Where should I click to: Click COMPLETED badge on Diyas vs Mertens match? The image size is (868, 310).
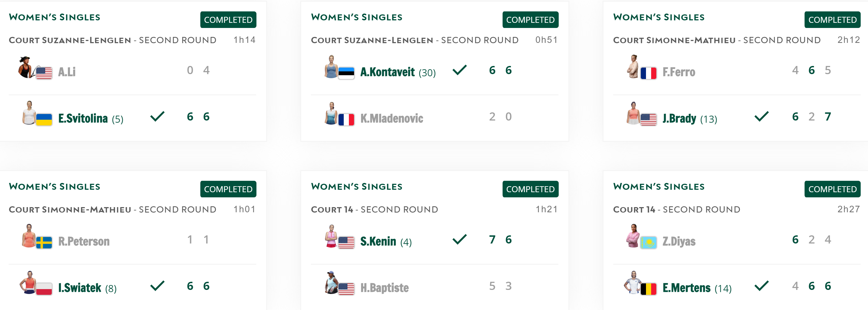point(832,189)
